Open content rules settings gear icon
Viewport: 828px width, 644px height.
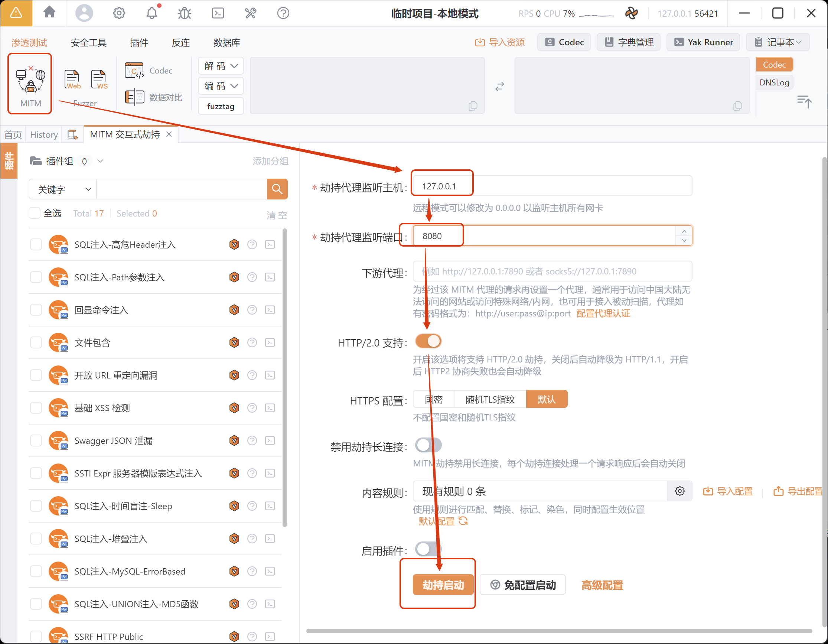[680, 491]
